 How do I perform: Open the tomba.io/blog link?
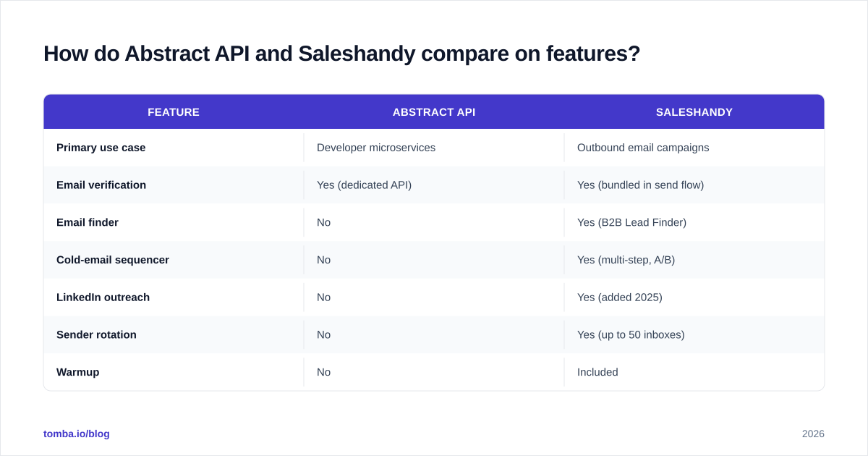(x=77, y=434)
